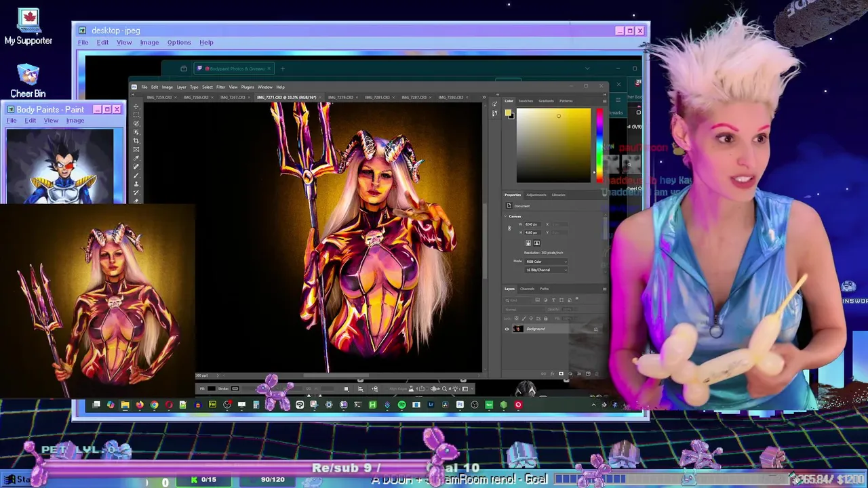Click the canvas height H input field

(x=533, y=232)
